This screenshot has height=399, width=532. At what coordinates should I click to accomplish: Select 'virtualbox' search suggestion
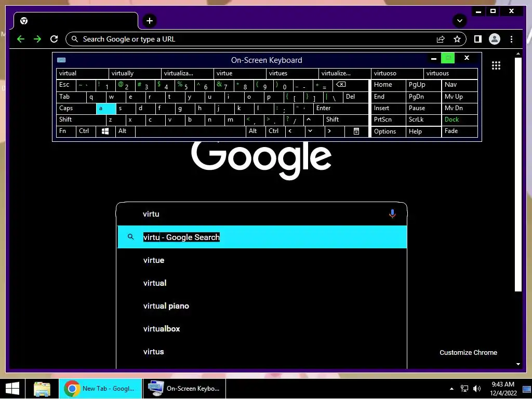pyautogui.click(x=262, y=329)
